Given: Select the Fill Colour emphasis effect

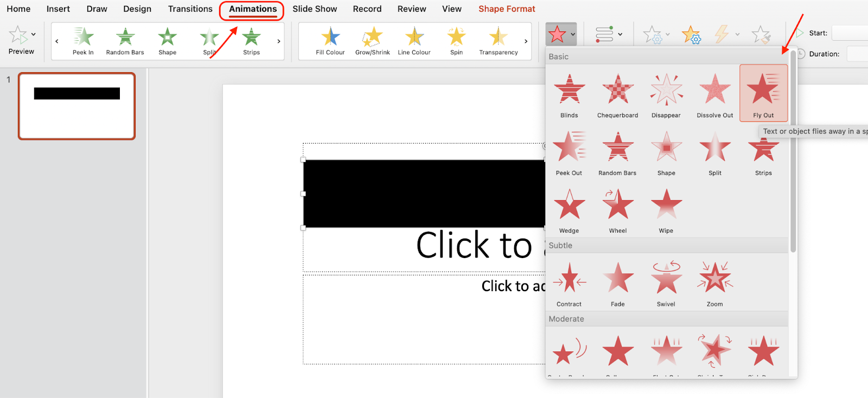Looking at the screenshot, I should (x=330, y=41).
